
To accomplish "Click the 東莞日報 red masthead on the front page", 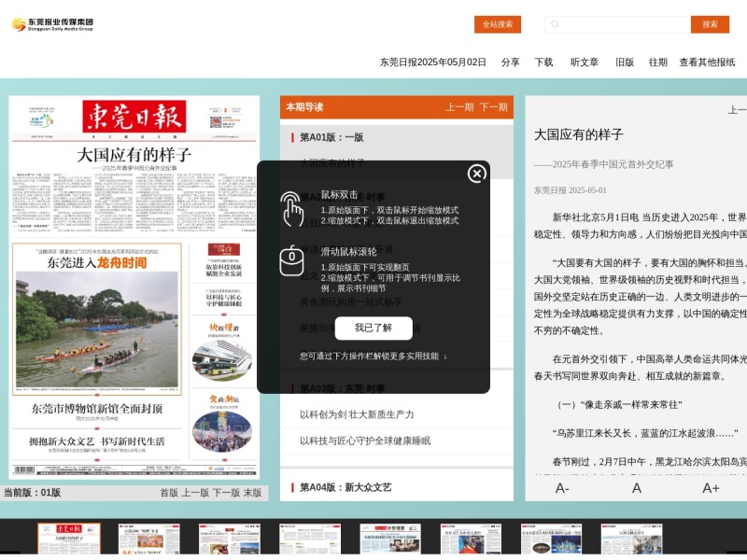I will tap(134, 116).
